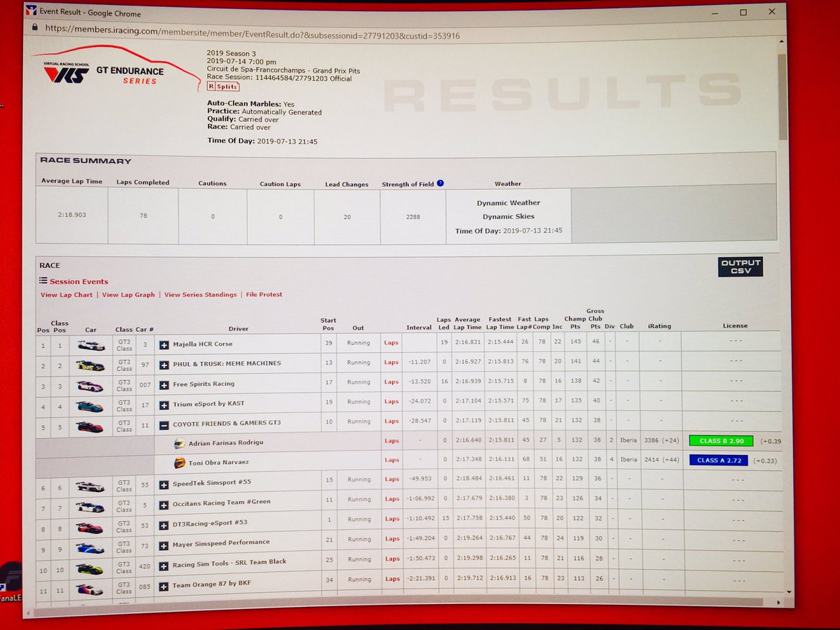Click car thumbnail for car number 007
The width and height of the screenshot is (840, 630).
coord(90,386)
